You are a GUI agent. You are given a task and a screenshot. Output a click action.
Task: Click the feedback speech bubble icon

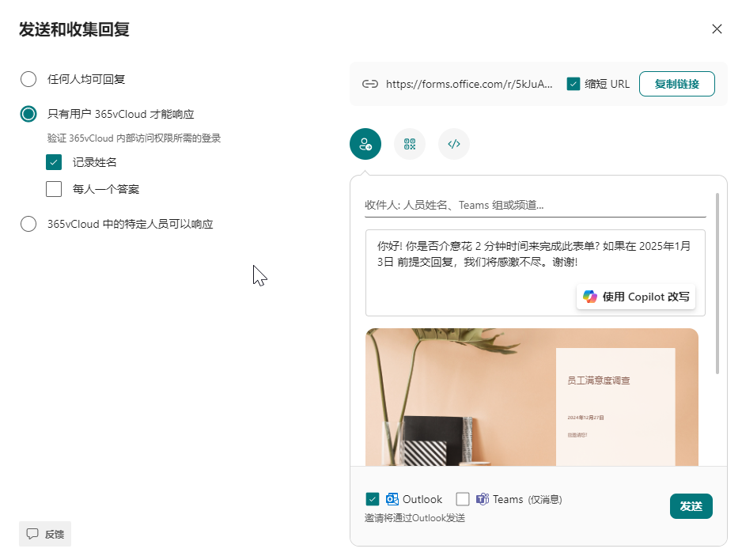coord(32,534)
